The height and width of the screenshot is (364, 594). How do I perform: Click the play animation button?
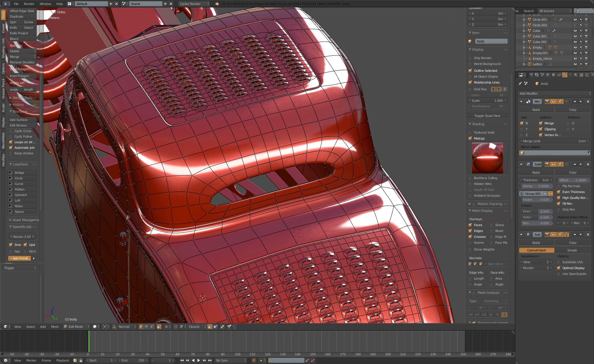pyautogui.click(x=199, y=360)
